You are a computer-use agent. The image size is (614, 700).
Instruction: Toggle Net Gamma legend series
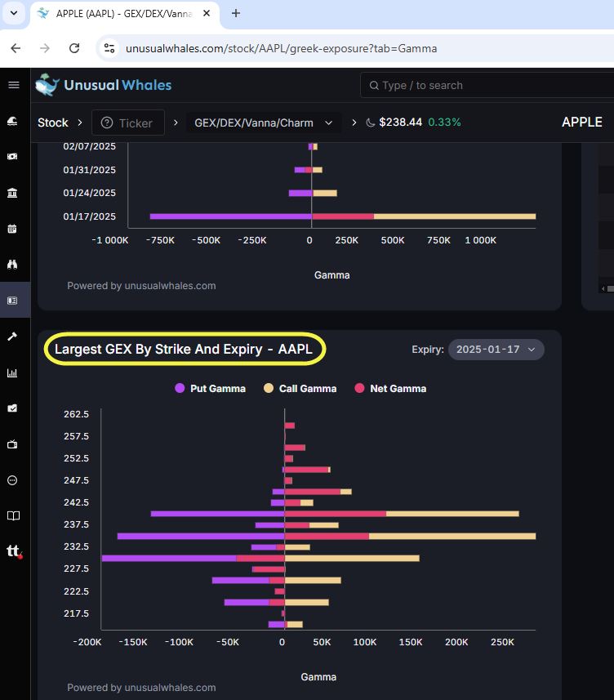tap(390, 389)
